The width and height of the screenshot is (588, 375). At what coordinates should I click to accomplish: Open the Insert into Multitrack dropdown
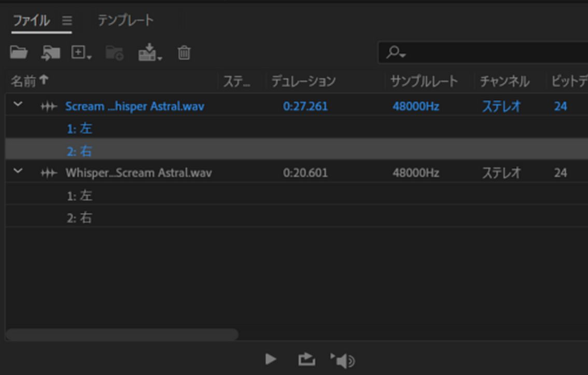coord(150,52)
